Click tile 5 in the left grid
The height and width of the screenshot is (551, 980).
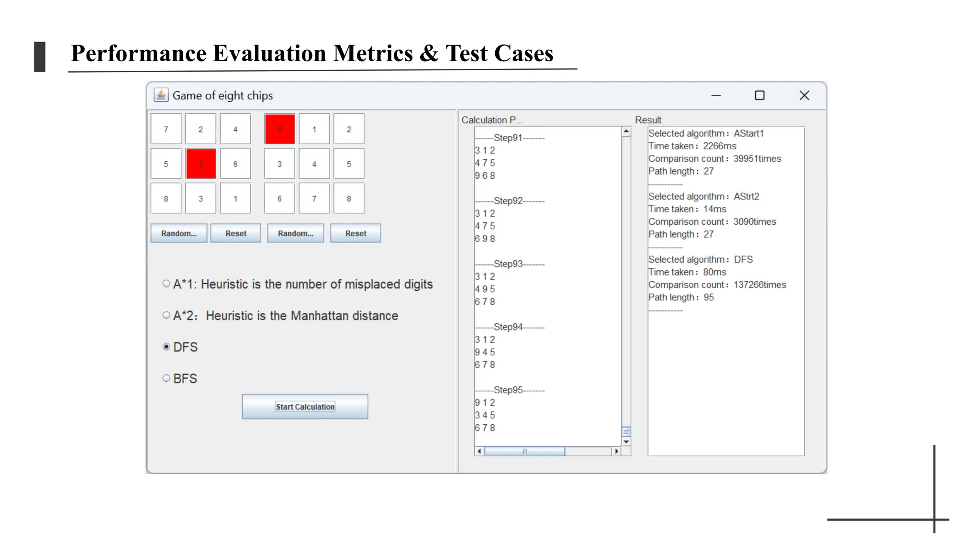pyautogui.click(x=166, y=164)
